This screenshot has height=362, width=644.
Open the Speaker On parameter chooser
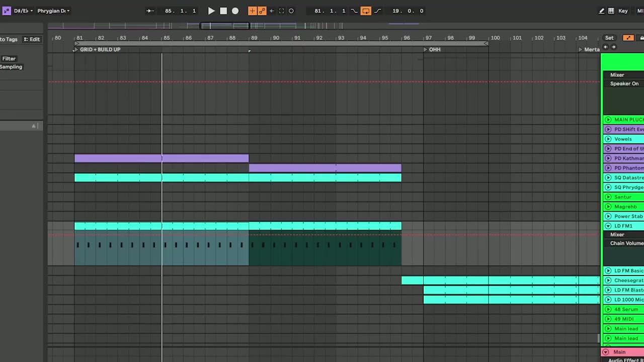[623, 83]
